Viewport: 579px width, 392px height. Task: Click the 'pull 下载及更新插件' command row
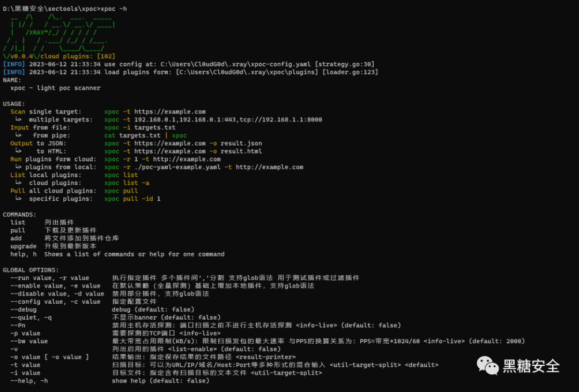[x=54, y=230]
